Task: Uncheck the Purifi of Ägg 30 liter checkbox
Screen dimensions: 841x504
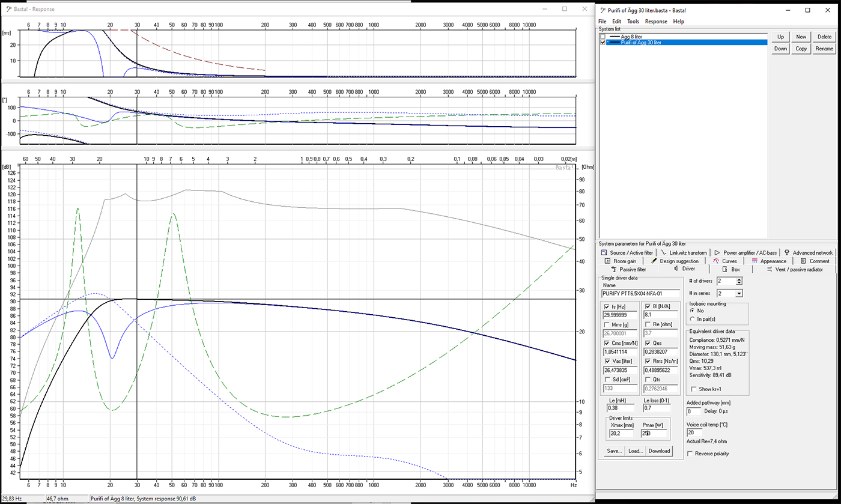Action: (x=603, y=43)
